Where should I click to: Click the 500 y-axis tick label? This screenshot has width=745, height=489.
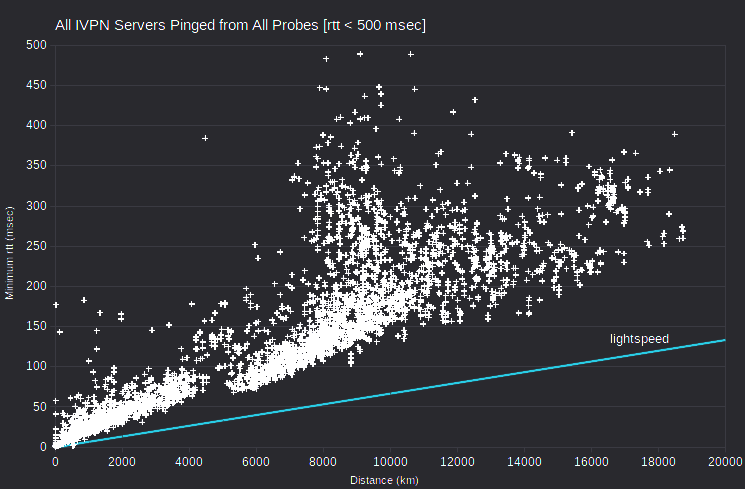[x=37, y=45]
